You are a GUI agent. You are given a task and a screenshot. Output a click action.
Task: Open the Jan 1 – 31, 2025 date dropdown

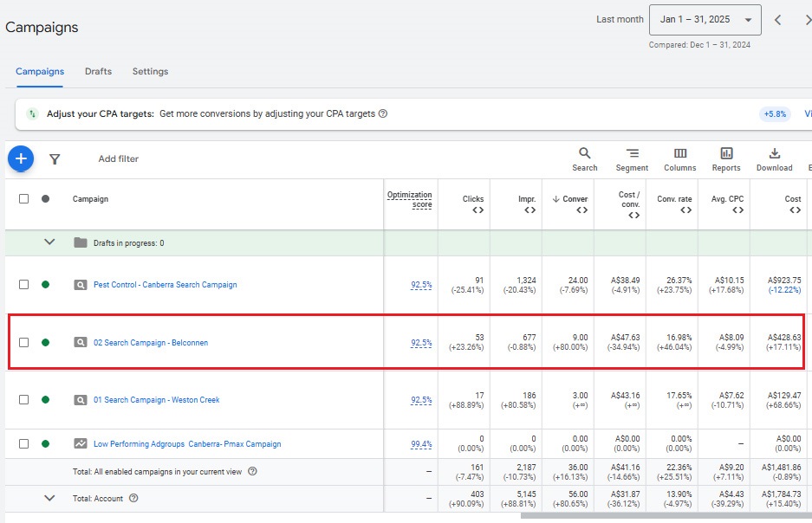tap(705, 20)
